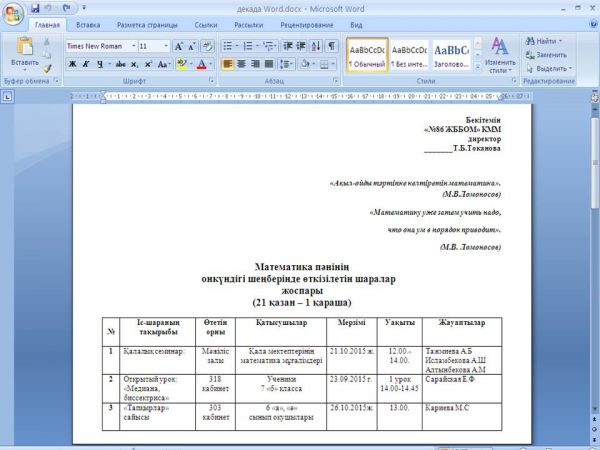Screen dimensions: 600x450
Task: Toggle underline formatting
Action: pyautogui.click(x=99, y=64)
